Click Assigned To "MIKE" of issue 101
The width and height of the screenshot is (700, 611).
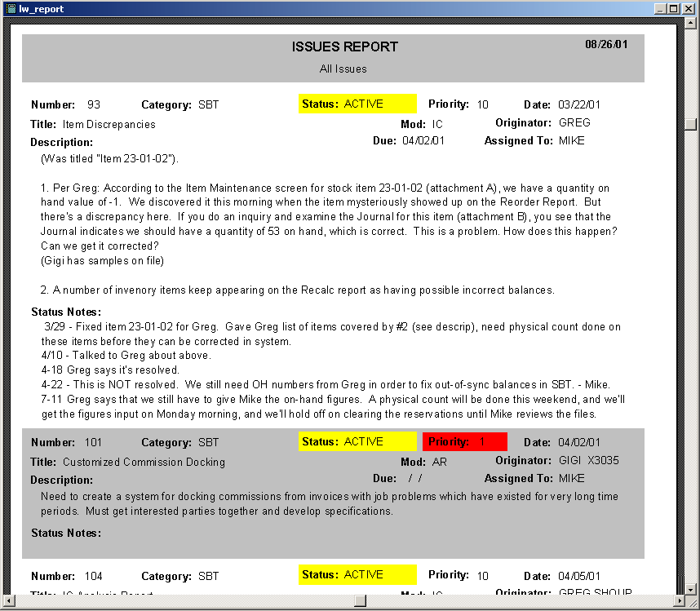[571, 479]
